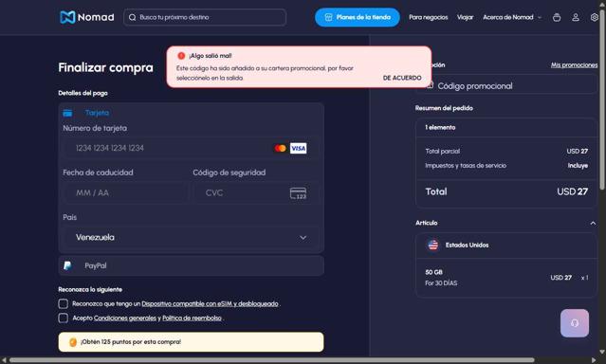This screenshot has height=364, width=606.
Task: Click the search magnifier icon
Action: coord(132,17)
